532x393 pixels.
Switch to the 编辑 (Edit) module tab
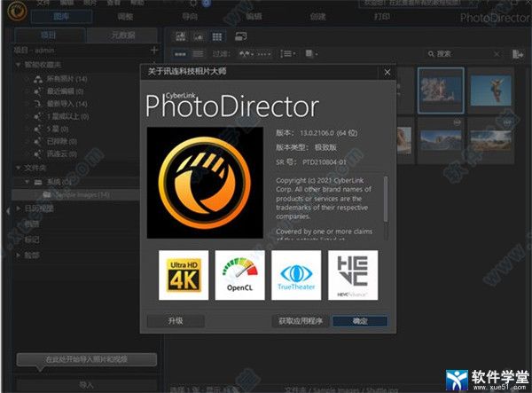point(254,16)
